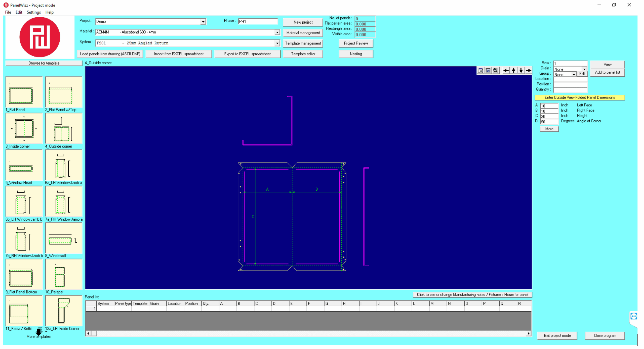This screenshot has height=349, width=644.
Task: Select the 6b_LH Window Jamb b template
Action: [x=24, y=202]
